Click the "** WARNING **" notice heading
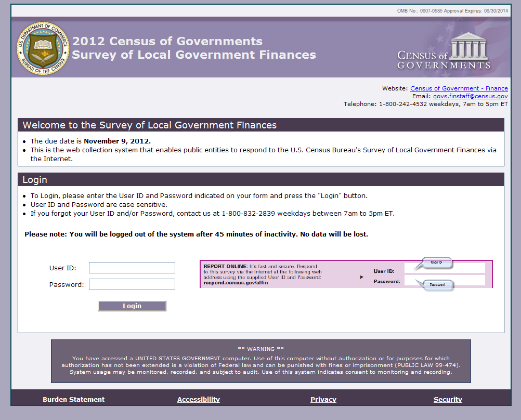 click(261, 349)
